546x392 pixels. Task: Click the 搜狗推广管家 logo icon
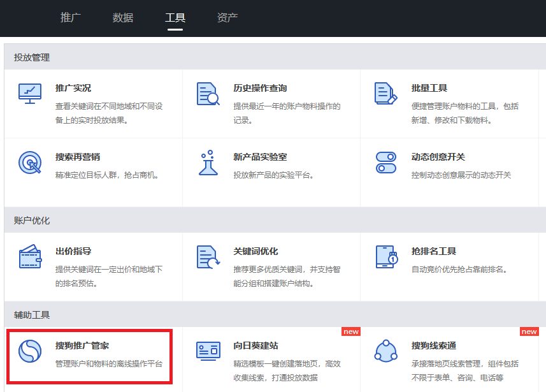click(30, 351)
